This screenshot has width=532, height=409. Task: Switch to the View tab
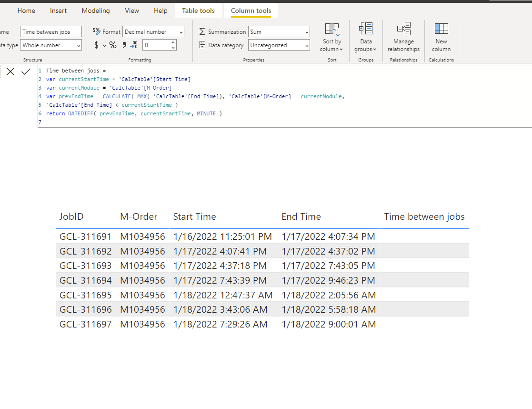[131, 10]
